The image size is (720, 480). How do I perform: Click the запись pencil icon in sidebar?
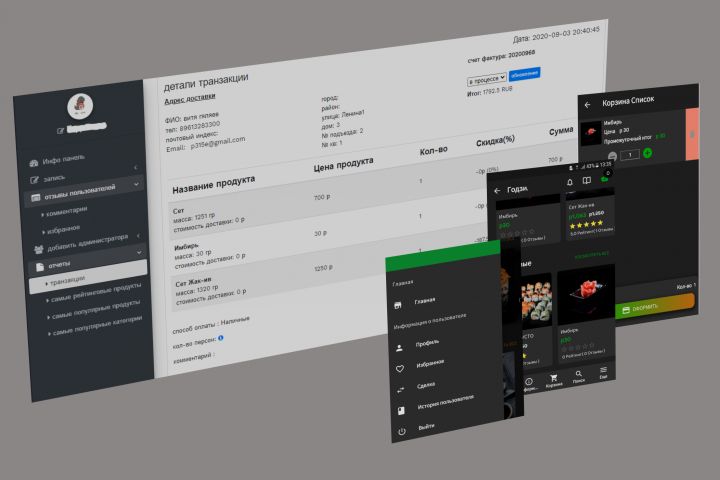[34, 180]
